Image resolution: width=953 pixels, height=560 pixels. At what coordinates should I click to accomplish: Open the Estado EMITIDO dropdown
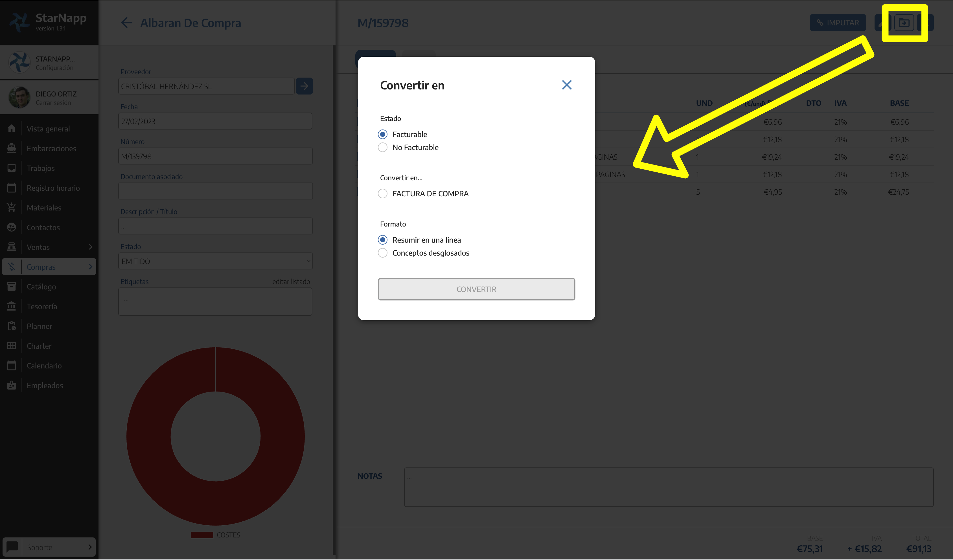(x=215, y=261)
